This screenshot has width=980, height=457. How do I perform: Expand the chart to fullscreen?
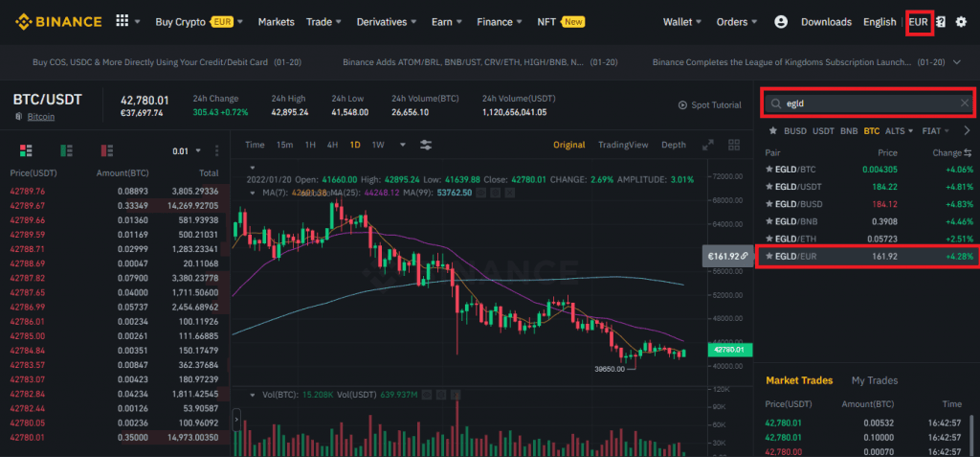point(708,145)
